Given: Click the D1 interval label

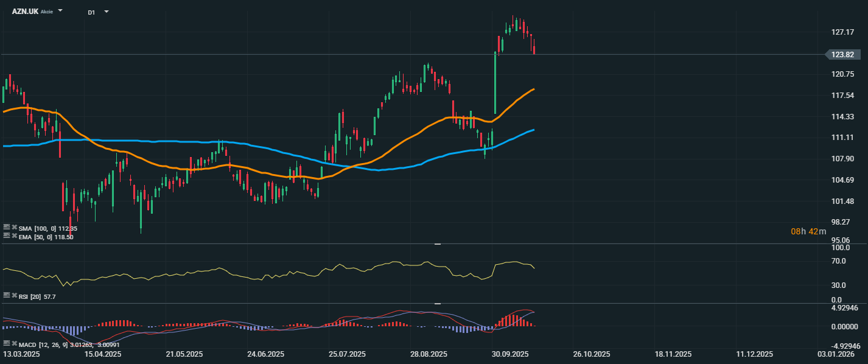Looking at the screenshot, I should [x=91, y=12].
